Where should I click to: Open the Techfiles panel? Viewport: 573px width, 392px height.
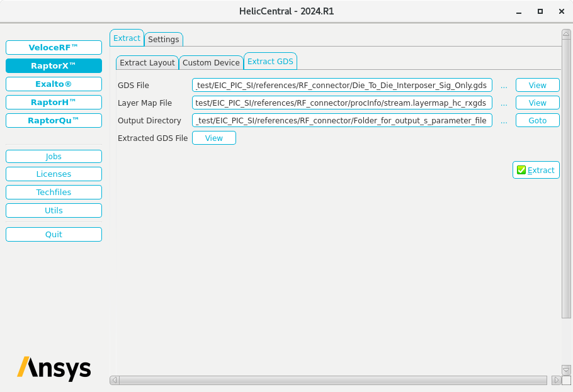pyautogui.click(x=54, y=192)
